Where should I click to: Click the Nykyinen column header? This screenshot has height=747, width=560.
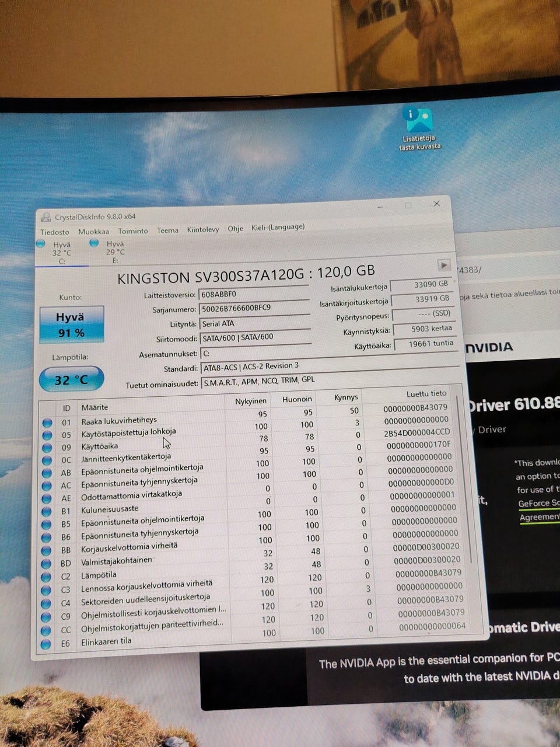point(251,401)
